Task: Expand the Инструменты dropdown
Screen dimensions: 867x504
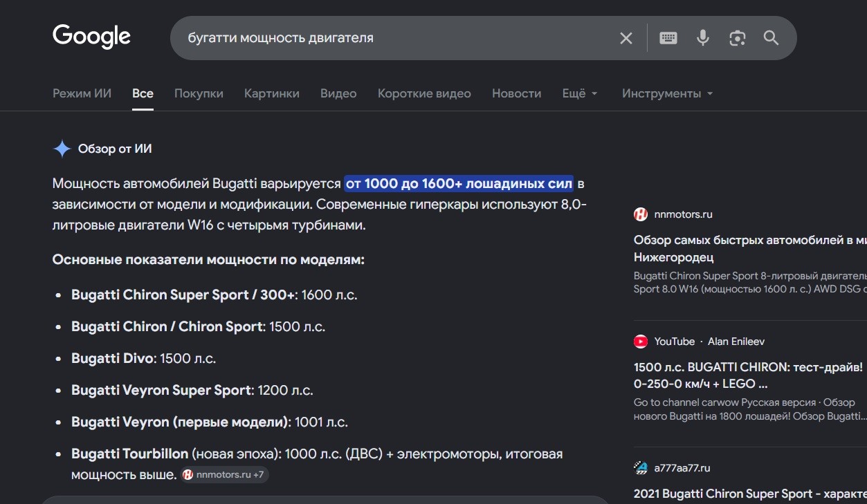Action: click(x=667, y=93)
